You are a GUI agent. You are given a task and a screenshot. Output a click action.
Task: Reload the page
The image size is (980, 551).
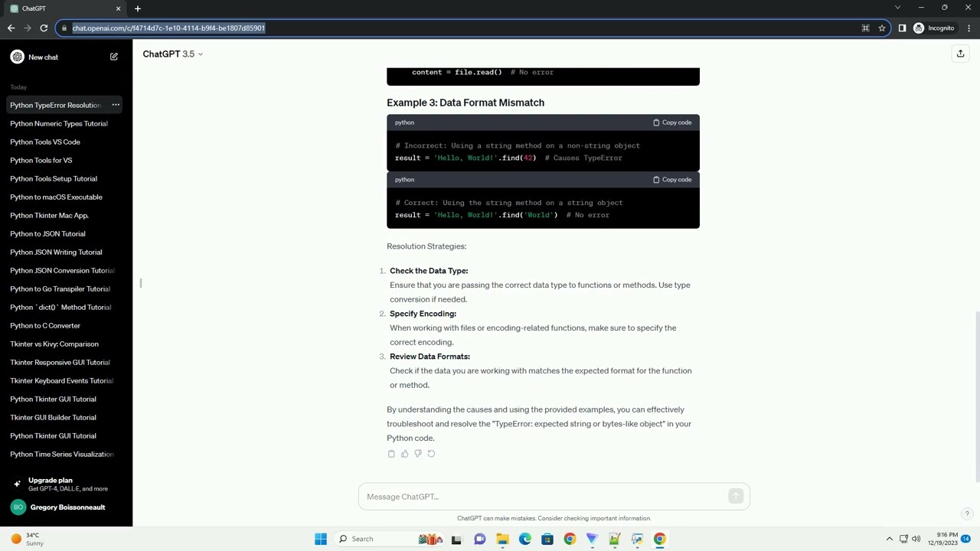click(x=44, y=28)
